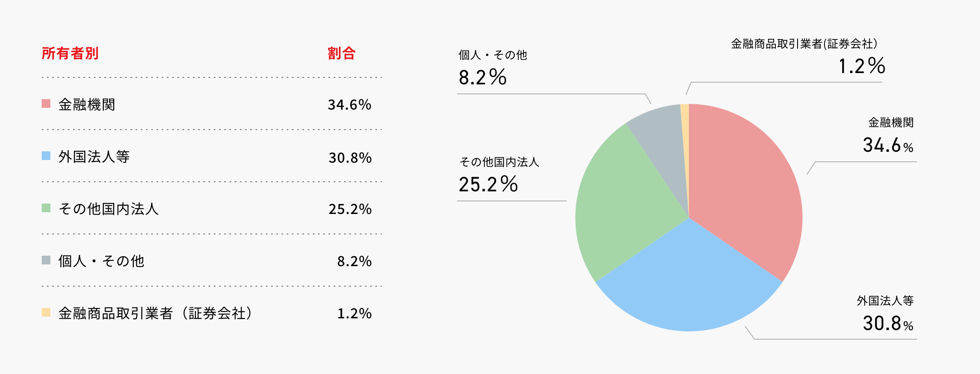Click the 30.8% chart callout label

pyautogui.click(x=888, y=323)
